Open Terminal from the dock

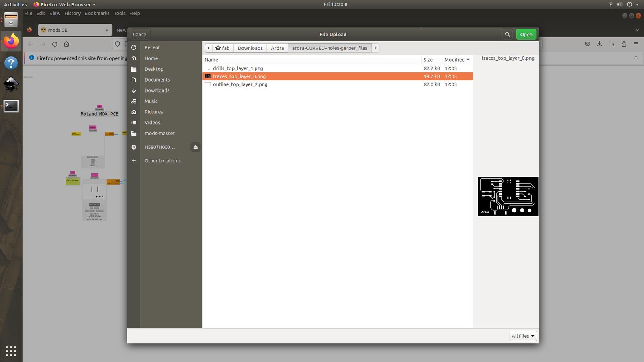[11, 106]
